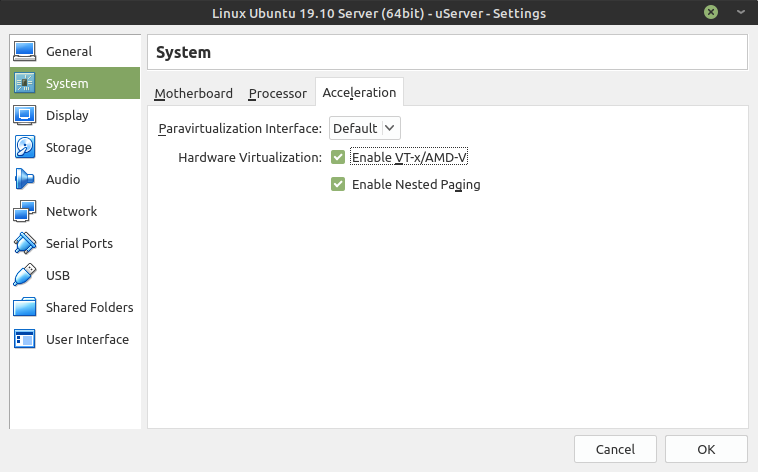This screenshot has height=472, width=758.
Task: Expand Paravirtualization Interface dropdown arrow
Action: click(390, 128)
